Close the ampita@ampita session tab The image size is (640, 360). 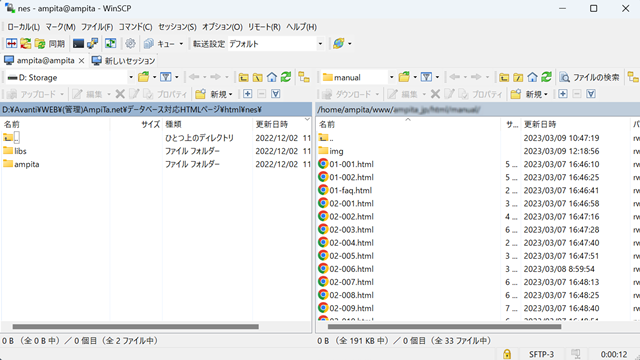[82, 61]
